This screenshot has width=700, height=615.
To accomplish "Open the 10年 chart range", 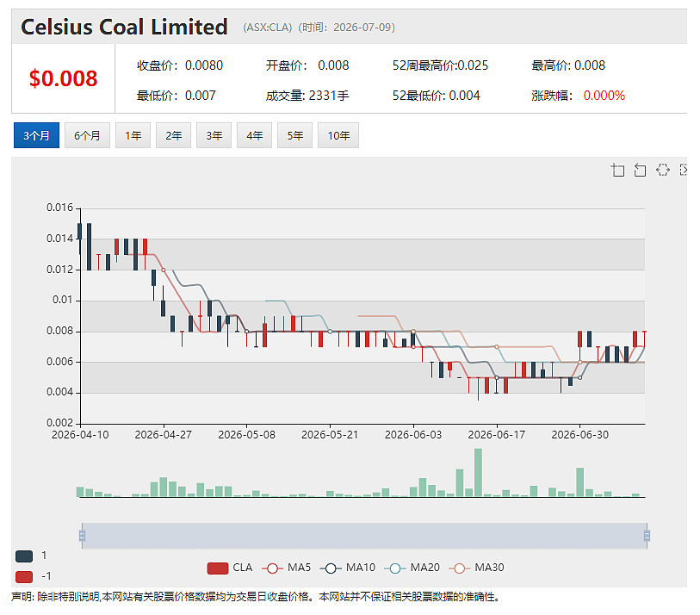I will pyautogui.click(x=338, y=135).
